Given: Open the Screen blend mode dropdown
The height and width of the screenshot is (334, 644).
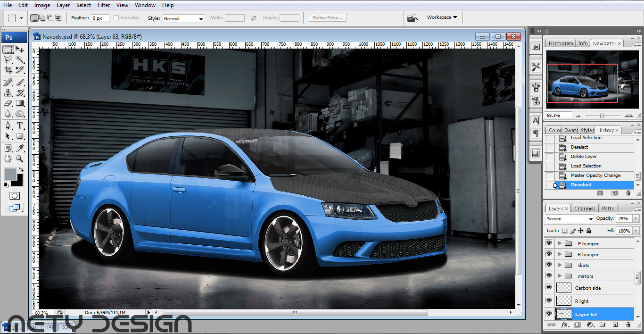Looking at the screenshot, I should point(570,219).
